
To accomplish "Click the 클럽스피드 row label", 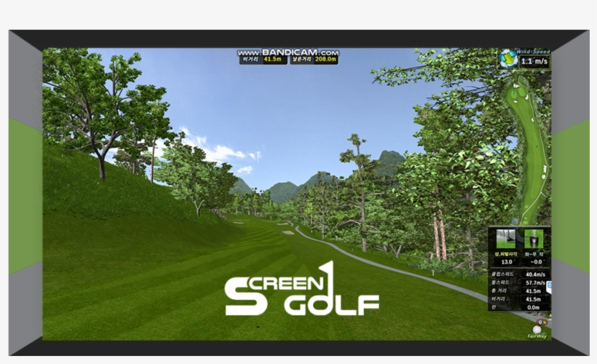I will pyautogui.click(x=502, y=274).
